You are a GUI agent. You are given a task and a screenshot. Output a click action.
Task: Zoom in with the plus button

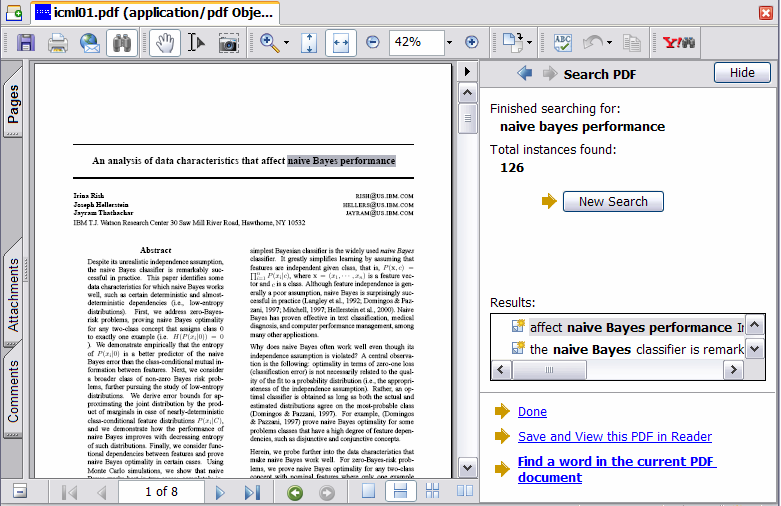tap(471, 42)
